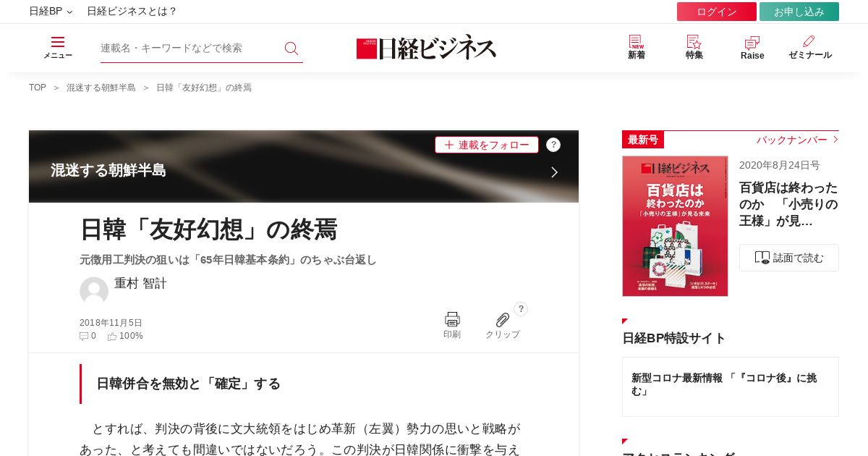Open 日経ビジネスとは？ link
The image size is (868, 456).
point(132,12)
